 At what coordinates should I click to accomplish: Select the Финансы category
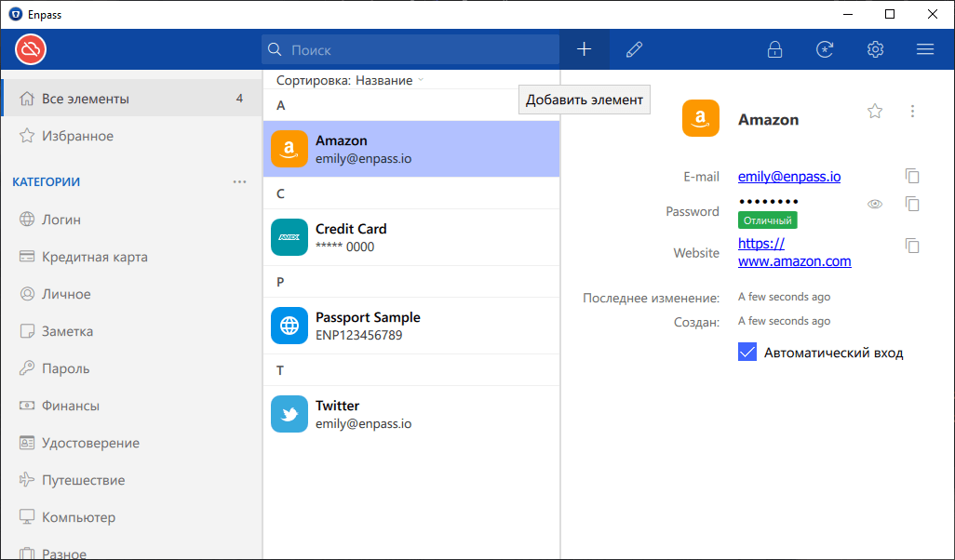pos(131,406)
